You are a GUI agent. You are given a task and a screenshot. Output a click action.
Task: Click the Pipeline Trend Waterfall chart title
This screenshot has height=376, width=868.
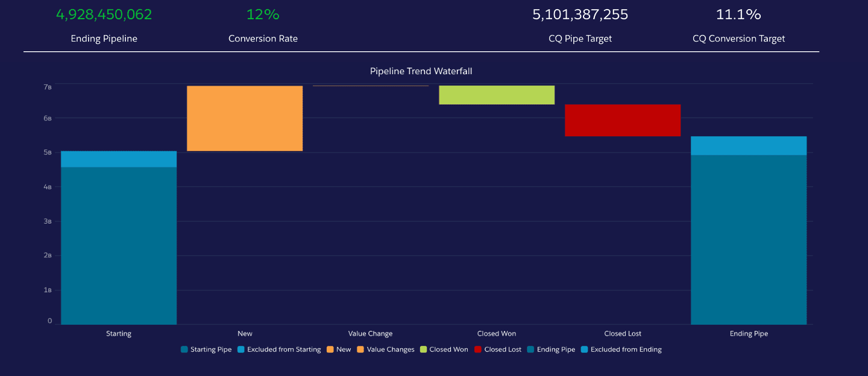tap(421, 71)
